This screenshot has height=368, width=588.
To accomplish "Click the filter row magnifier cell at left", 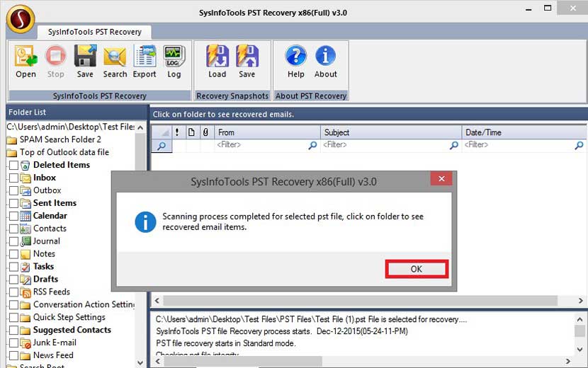I will coord(162,145).
